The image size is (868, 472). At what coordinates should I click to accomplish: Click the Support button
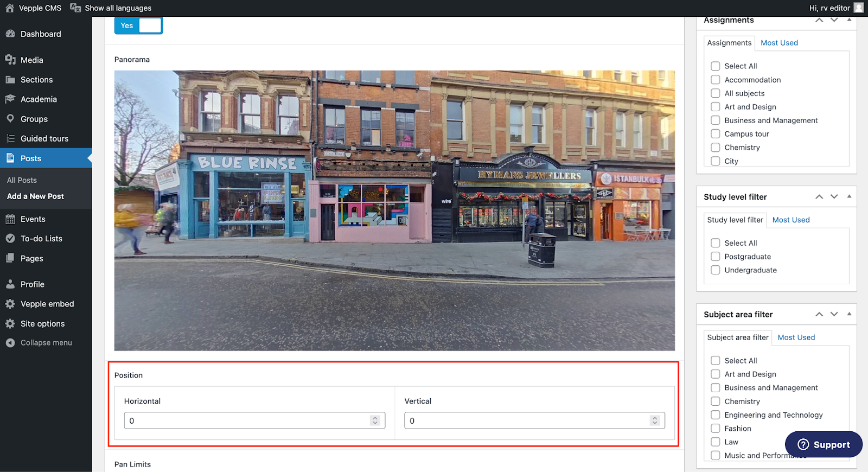[824, 444]
